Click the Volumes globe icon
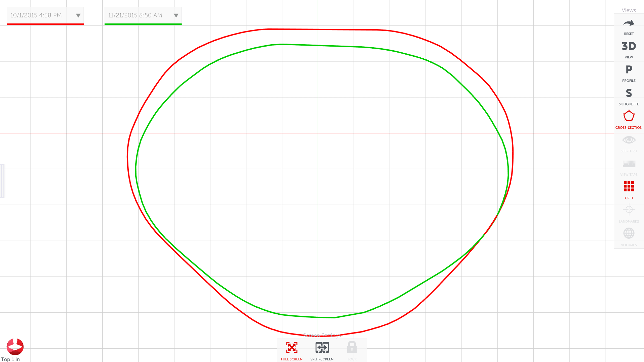Image resolution: width=644 pixels, height=362 pixels. [x=629, y=234]
